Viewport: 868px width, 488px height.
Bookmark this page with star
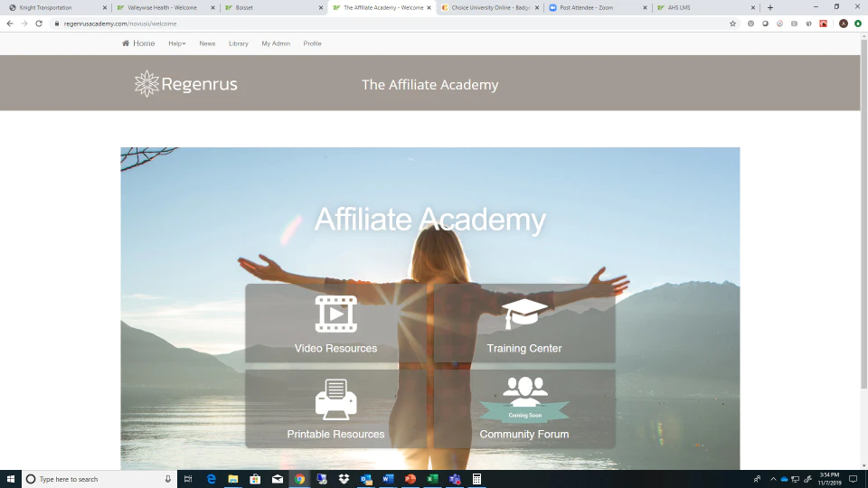732,23
